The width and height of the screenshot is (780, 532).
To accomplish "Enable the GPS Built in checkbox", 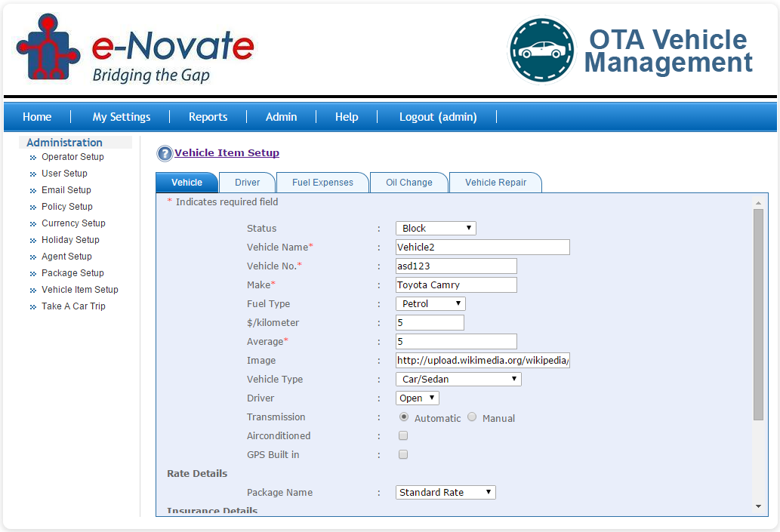I will [x=402, y=454].
